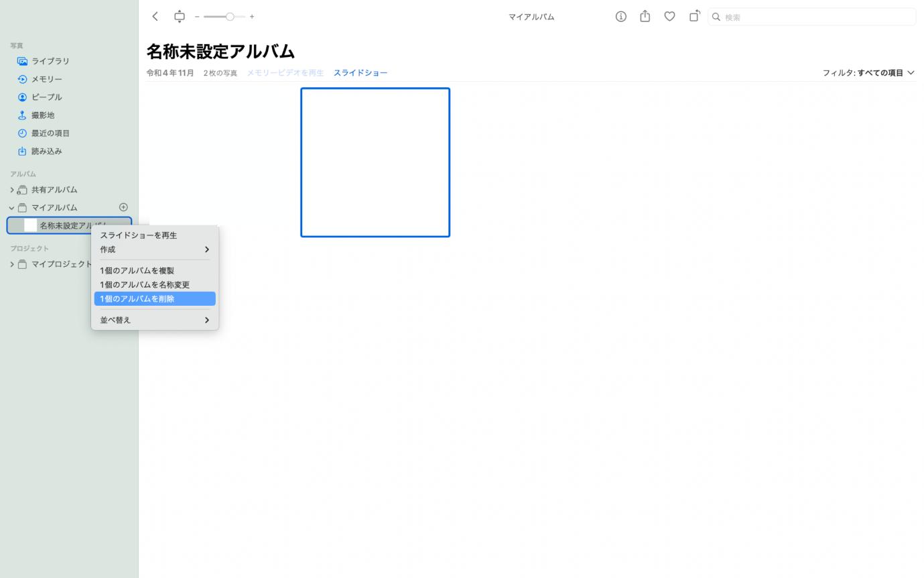924x578 pixels.
Task: Choose スライドショーを再生 from context menu
Action: [138, 235]
